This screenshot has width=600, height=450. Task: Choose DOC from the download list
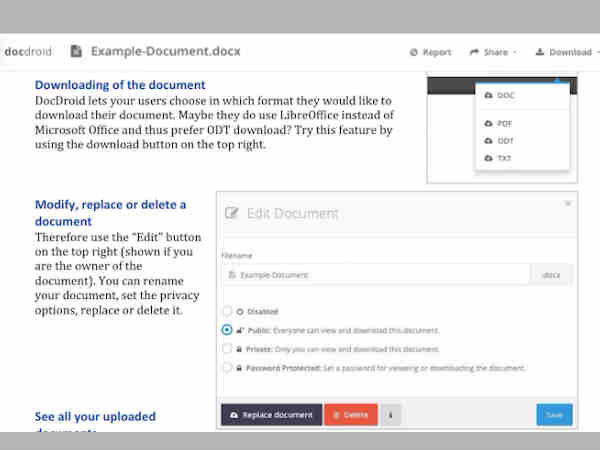(506, 95)
